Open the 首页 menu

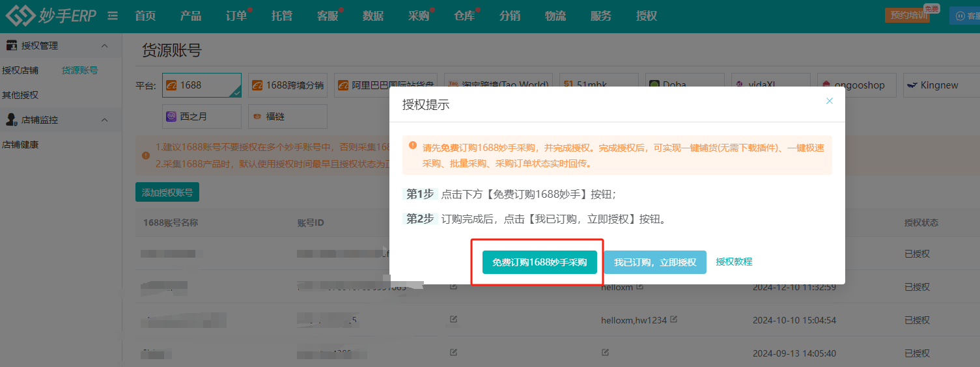point(145,16)
